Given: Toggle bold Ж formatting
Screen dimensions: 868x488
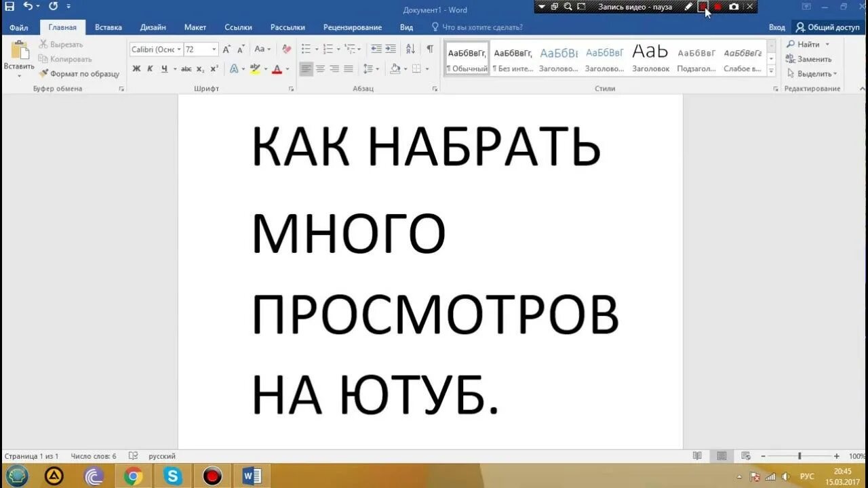Looking at the screenshot, I should coord(136,68).
